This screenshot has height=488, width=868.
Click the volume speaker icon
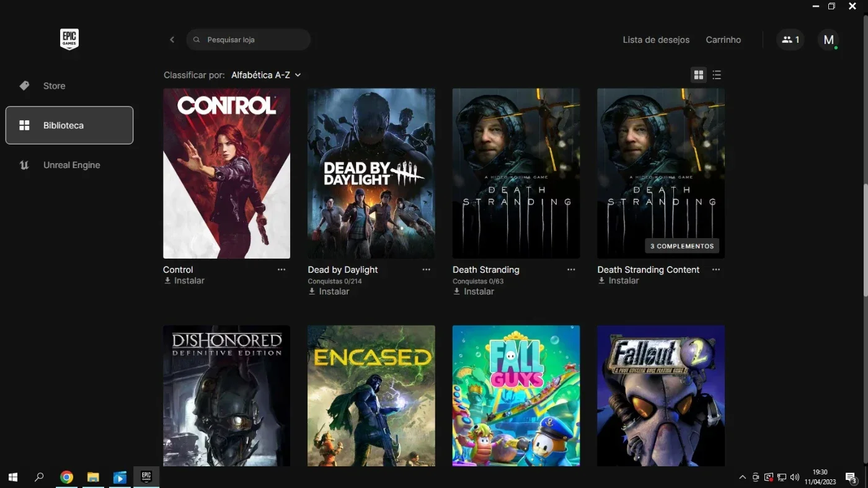(x=795, y=477)
